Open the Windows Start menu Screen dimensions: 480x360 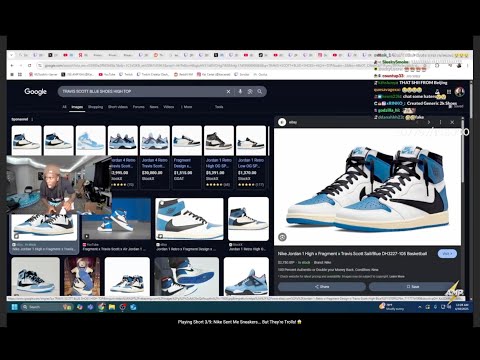click(14, 307)
